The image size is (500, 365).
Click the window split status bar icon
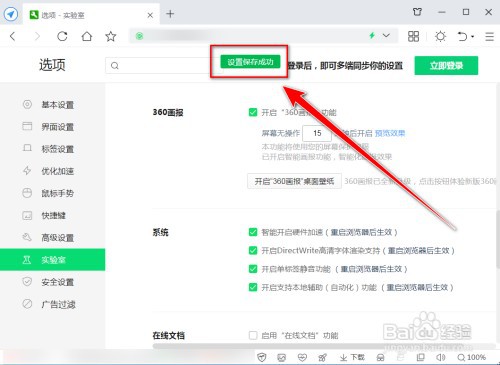click(420, 357)
